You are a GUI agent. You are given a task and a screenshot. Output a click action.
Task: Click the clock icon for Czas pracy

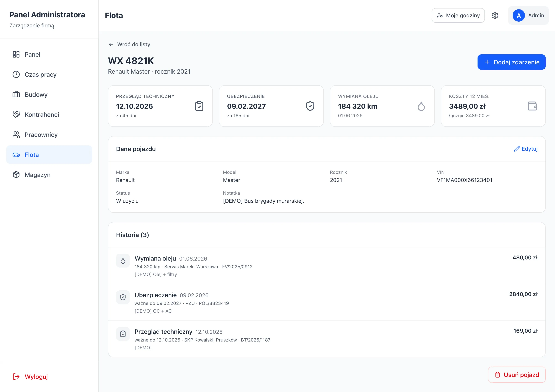[x=16, y=74]
